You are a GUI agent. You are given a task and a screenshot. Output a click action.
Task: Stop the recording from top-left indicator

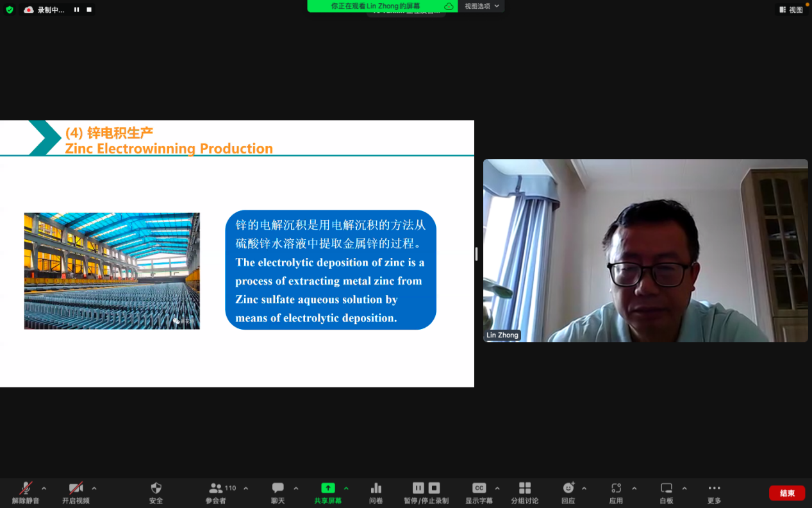(88, 10)
